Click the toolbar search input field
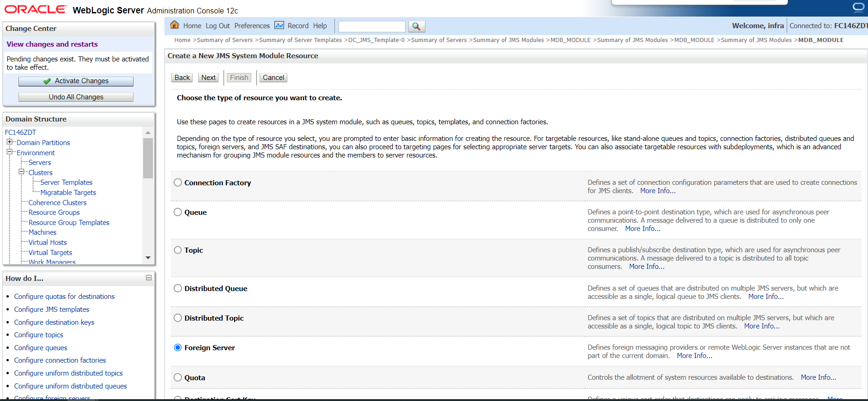The image size is (868, 401). (x=372, y=26)
